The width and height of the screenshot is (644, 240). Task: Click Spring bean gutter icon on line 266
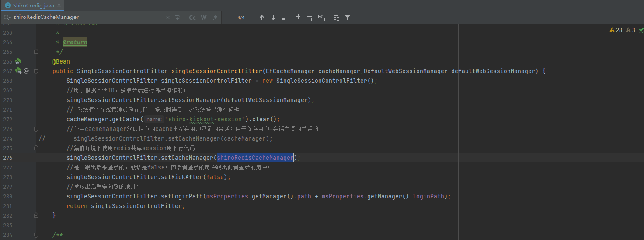[x=18, y=61]
